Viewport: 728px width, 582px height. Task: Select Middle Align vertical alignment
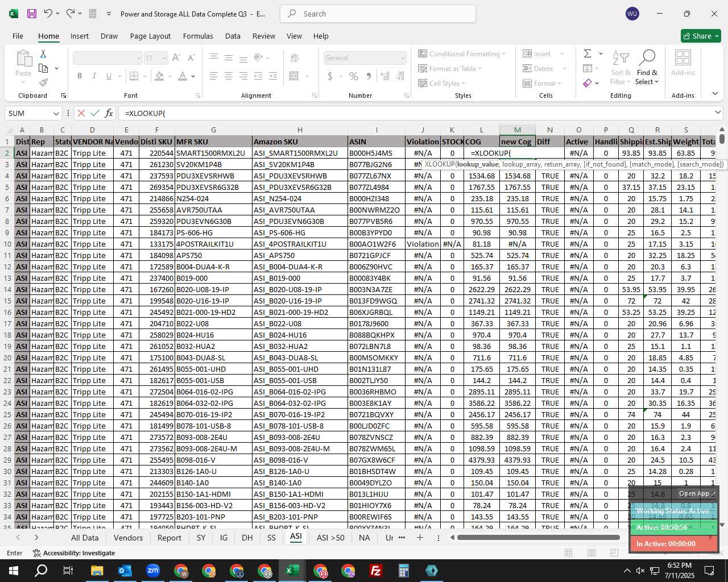[x=229, y=57]
